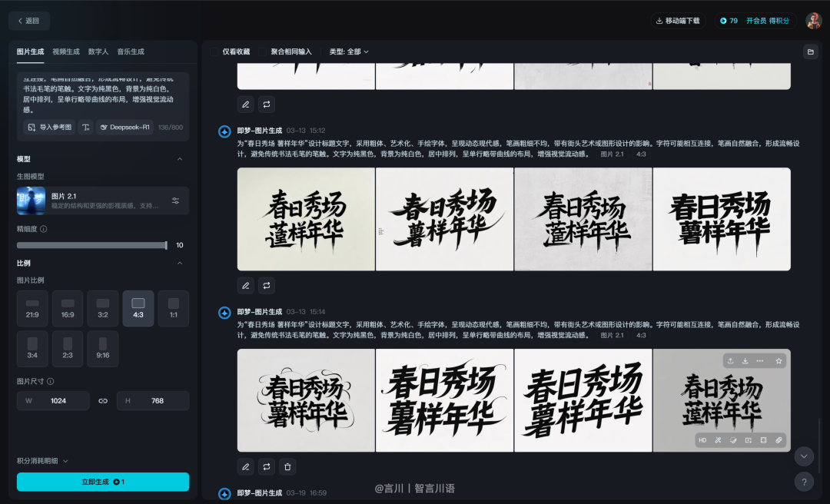The image size is (830, 504).
Task: Click the HD upscale icon on the hovered image
Action: pyautogui.click(x=702, y=440)
